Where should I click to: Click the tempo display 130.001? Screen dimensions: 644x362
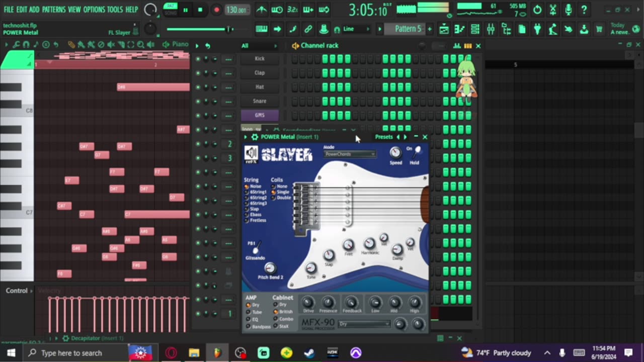coord(236,10)
